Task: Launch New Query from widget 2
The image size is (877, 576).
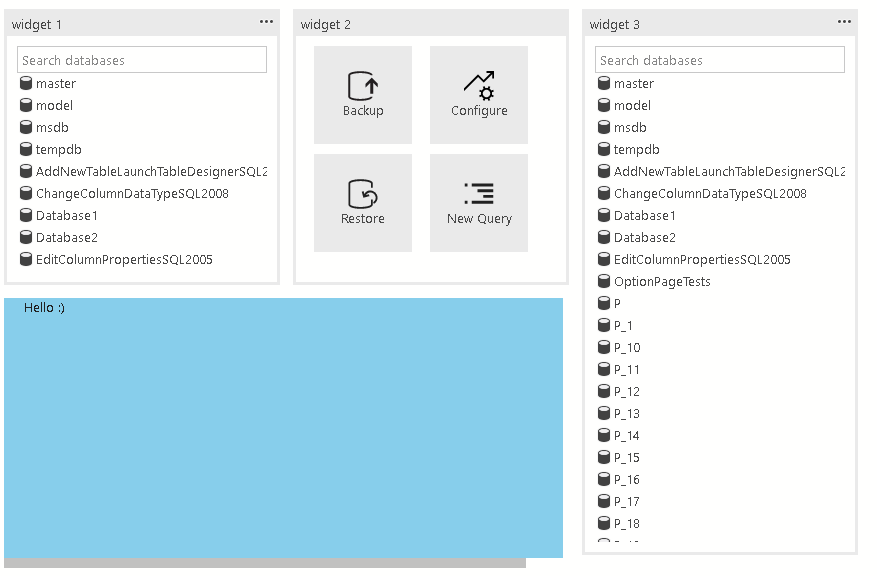Action: pyautogui.click(x=479, y=203)
